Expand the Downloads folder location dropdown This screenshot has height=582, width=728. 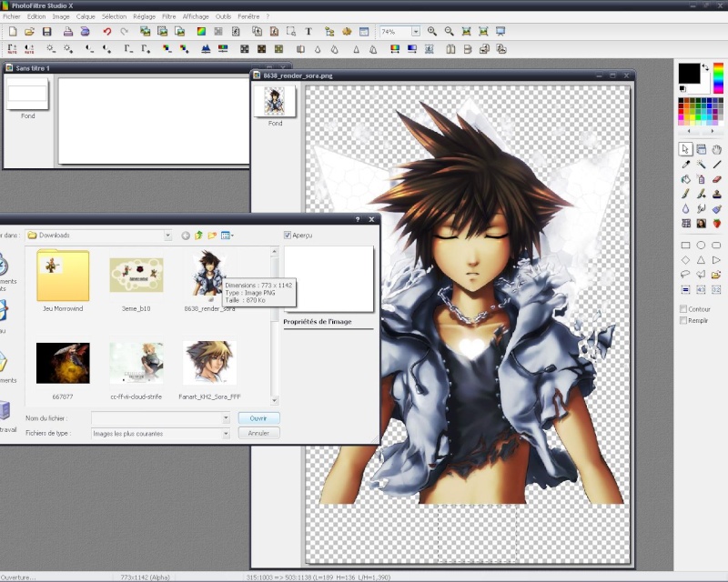167,236
